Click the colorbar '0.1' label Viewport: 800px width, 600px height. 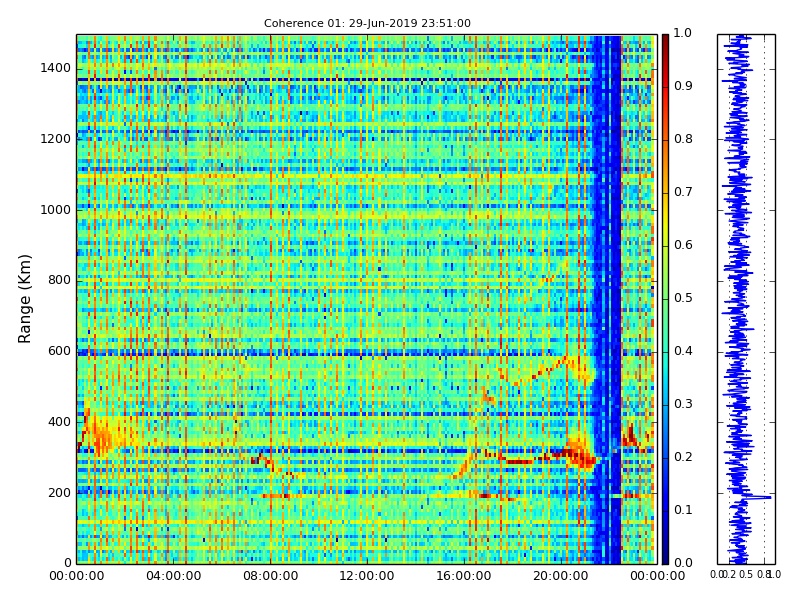(x=683, y=510)
